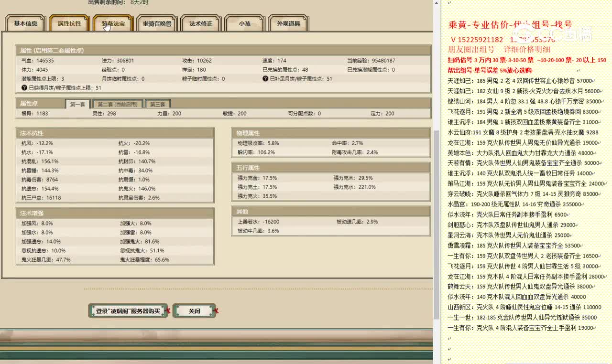Screen dimensions: 612x364
Task: Click the 法术抗性 section header
Action: (115, 133)
